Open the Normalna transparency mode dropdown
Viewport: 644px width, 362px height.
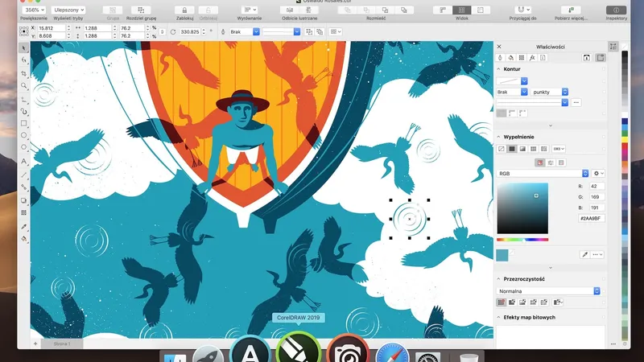click(x=549, y=290)
